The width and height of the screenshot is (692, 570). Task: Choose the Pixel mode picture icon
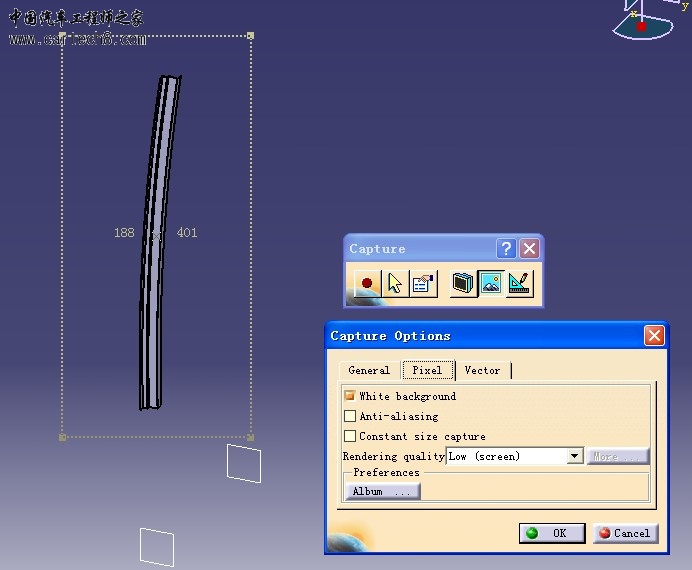click(491, 283)
